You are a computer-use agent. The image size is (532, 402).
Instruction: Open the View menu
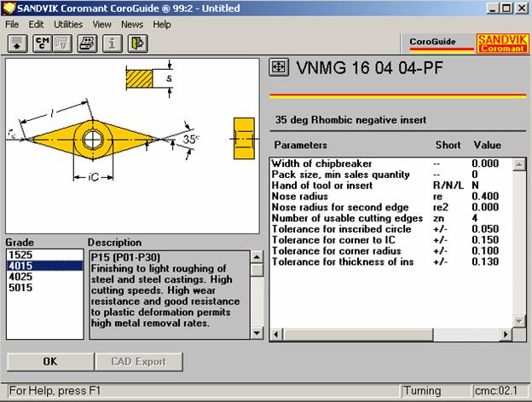click(101, 25)
